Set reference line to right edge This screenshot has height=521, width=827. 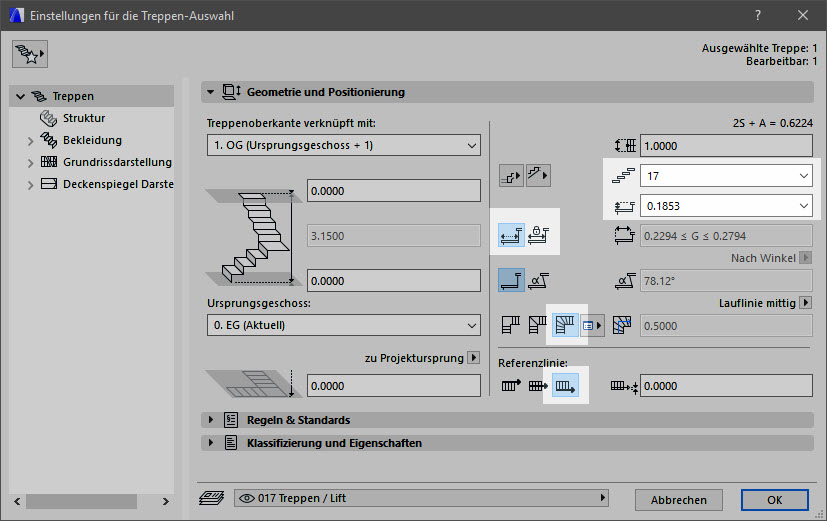(x=565, y=386)
